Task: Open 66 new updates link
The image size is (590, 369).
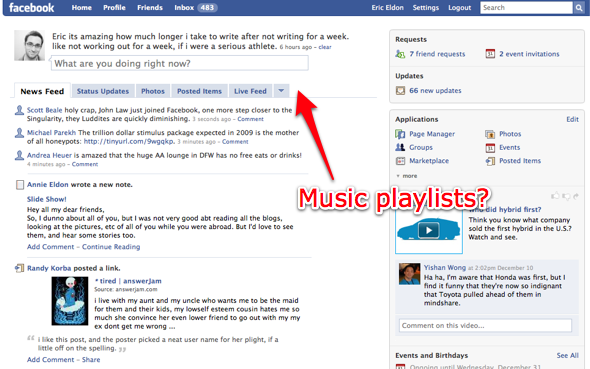Action: (435, 90)
